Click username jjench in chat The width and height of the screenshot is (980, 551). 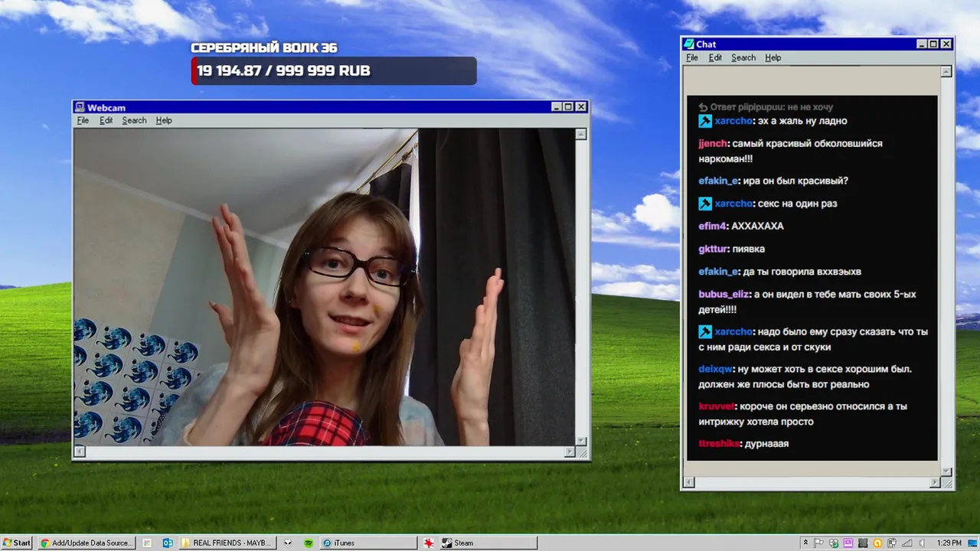coord(712,144)
